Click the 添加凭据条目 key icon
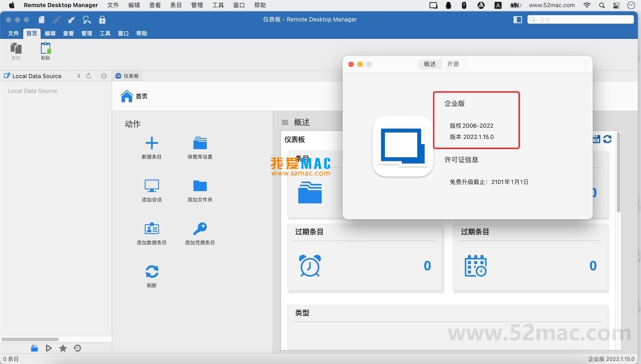Screen dimensions: 641x364 (x=200, y=229)
